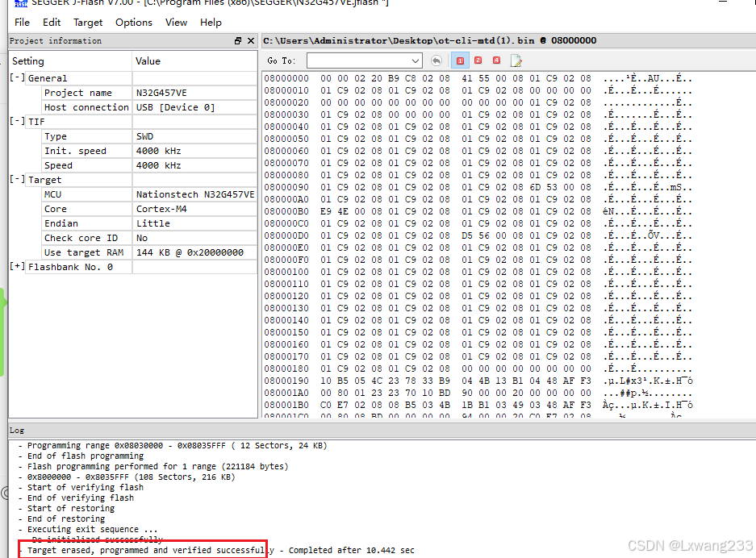Close the Project information panel
756x558 pixels.
tap(251, 41)
